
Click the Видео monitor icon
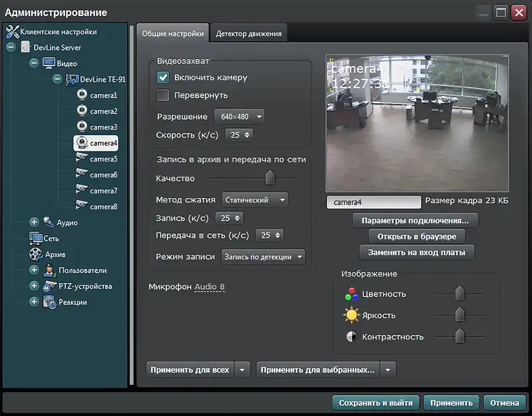coord(49,62)
